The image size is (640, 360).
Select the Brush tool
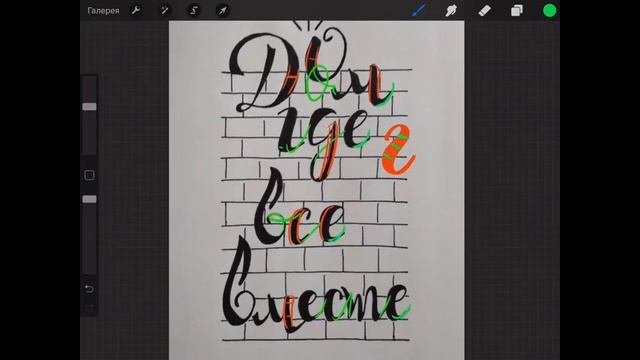pos(419,10)
